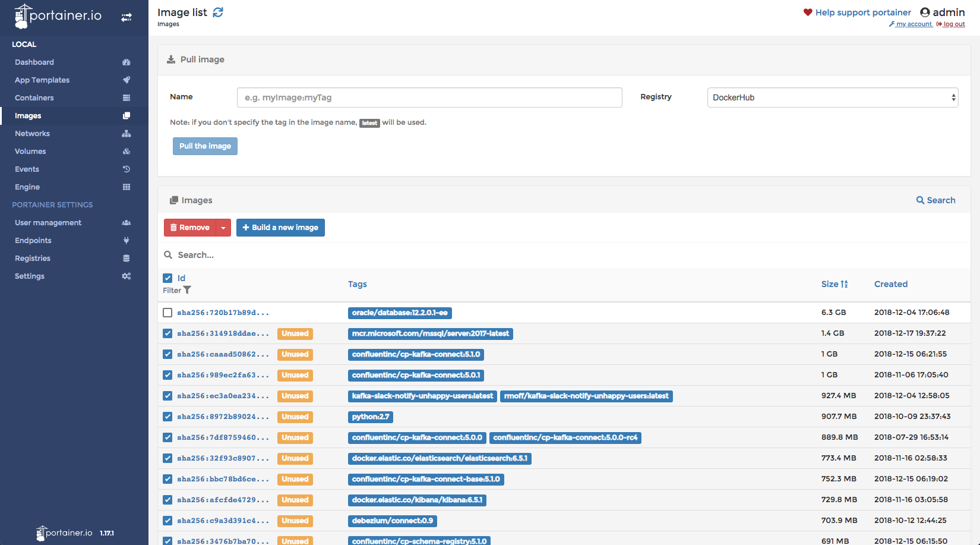The width and height of the screenshot is (980, 545).
Task: Uncheck the python:2.7 image row checkbox
Action: 167,417
